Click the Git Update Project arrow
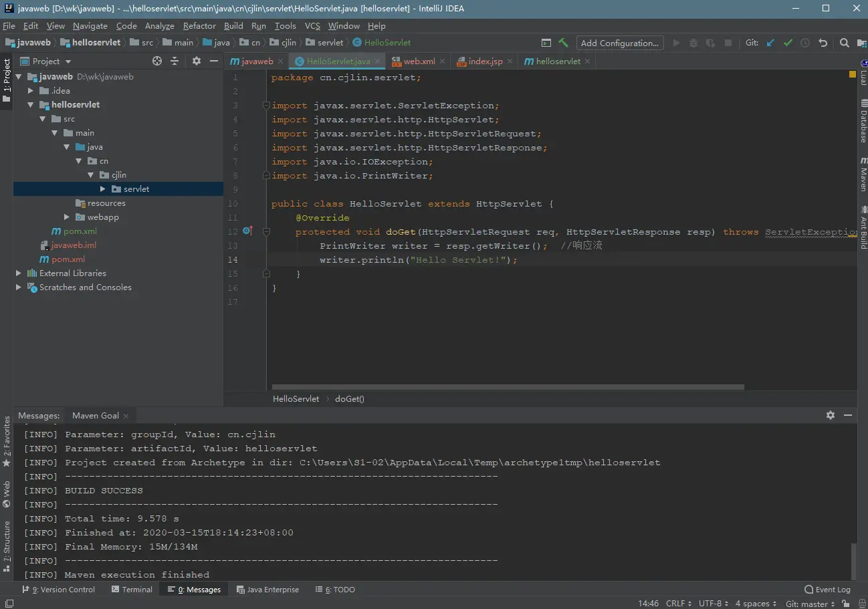The image size is (868, 609). pyautogui.click(x=770, y=43)
